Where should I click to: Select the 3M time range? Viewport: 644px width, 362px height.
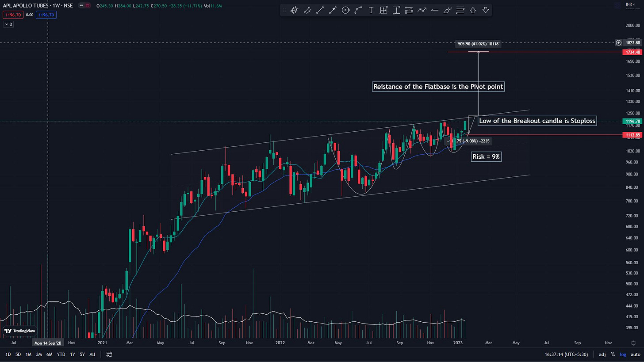pyautogui.click(x=39, y=354)
